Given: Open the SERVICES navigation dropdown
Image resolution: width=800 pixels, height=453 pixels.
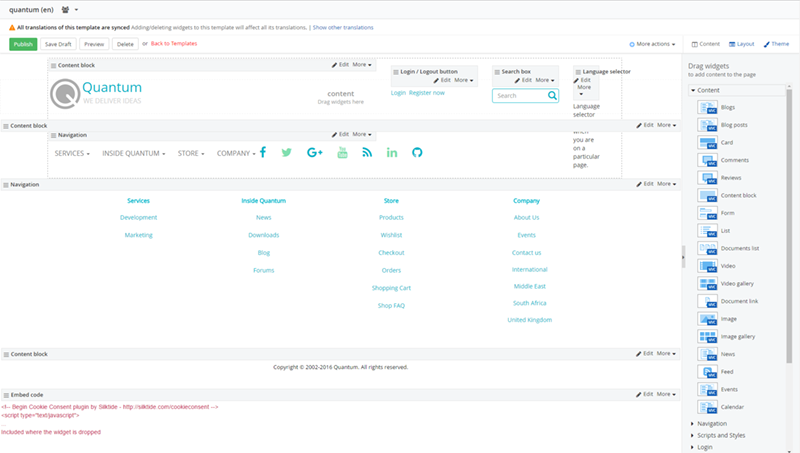Looking at the screenshot, I should [x=72, y=153].
